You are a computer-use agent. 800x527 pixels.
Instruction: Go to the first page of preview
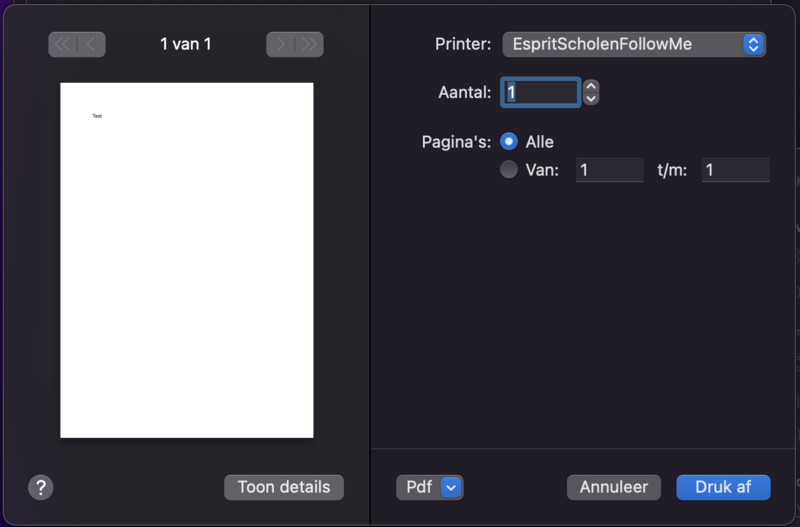[x=63, y=44]
